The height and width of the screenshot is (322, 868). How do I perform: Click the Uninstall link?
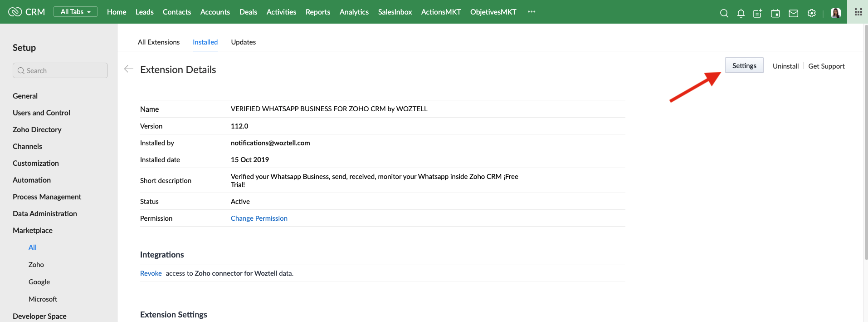[785, 66]
